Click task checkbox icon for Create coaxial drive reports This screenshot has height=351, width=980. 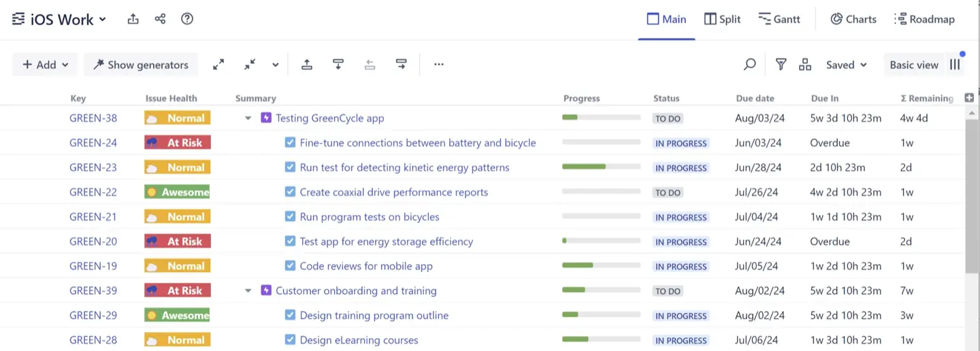[x=291, y=192]
